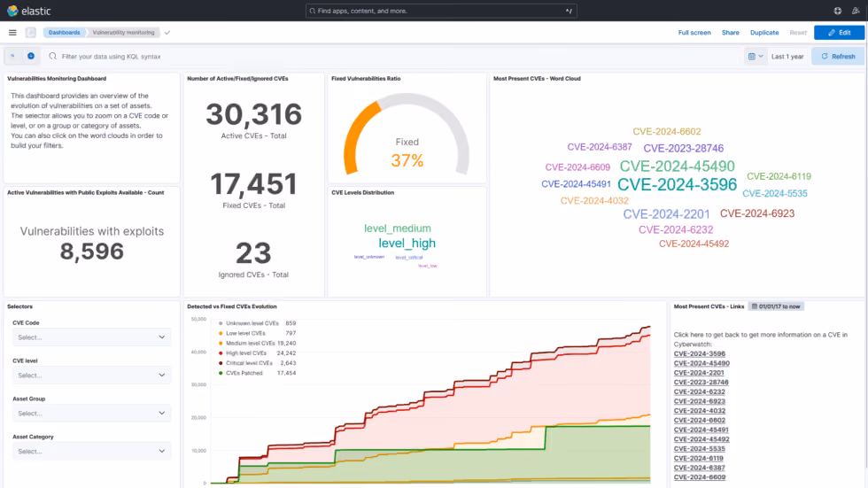This screenshot has height=488, width=868.
Task: Open the help menu icon in top bar
Action: coord(838,11)
